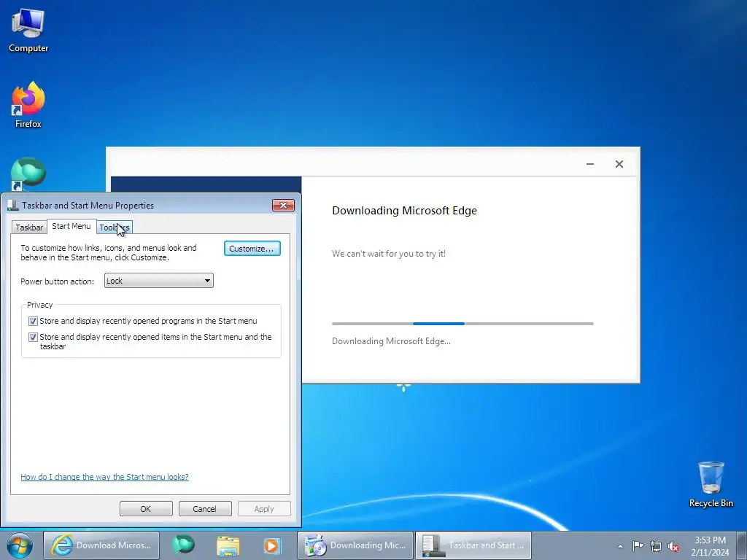
Task: Launch the green globe browser pinned on taskbar
Action: tap(183, 545)
